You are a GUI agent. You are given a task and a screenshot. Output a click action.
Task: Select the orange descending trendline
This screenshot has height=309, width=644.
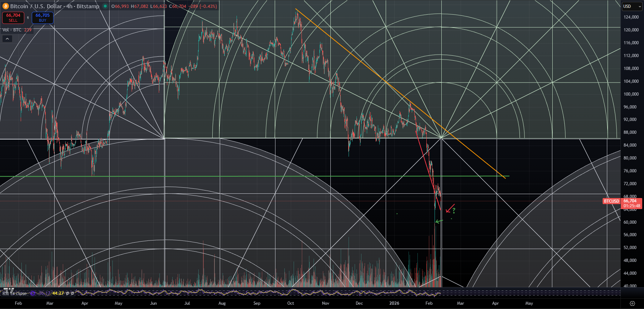coord(400,93)
